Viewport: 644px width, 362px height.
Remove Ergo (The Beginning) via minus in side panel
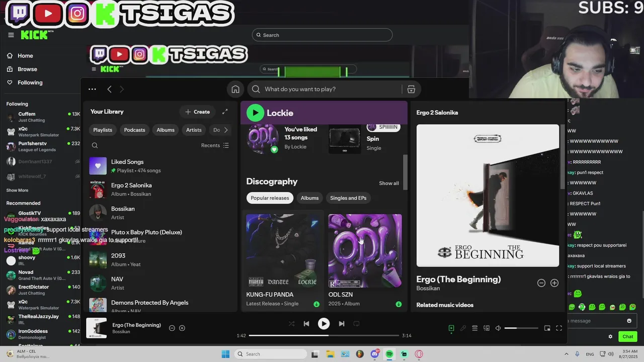[541, 283]
